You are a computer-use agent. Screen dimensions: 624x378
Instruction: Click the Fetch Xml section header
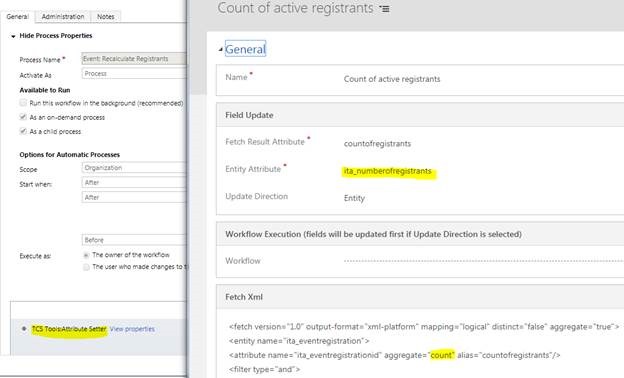pyautogui.click(x=244, y=297)
